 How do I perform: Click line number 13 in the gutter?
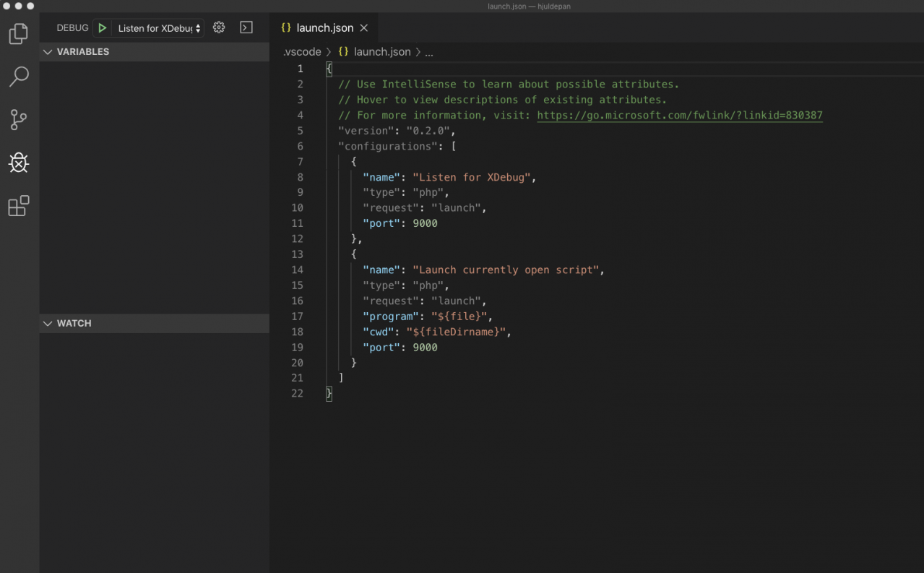coord(297,254)
